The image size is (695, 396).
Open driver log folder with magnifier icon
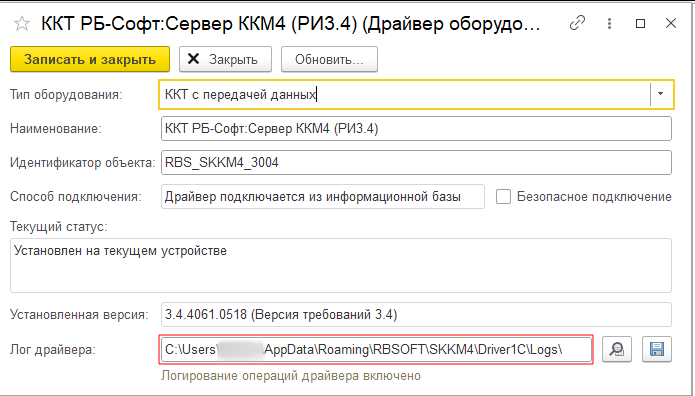point(617,349)
